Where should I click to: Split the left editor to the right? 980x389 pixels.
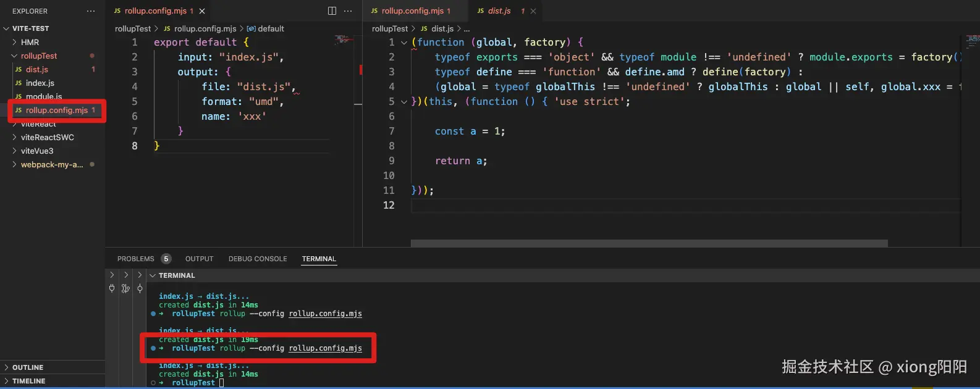click(332, 11)
